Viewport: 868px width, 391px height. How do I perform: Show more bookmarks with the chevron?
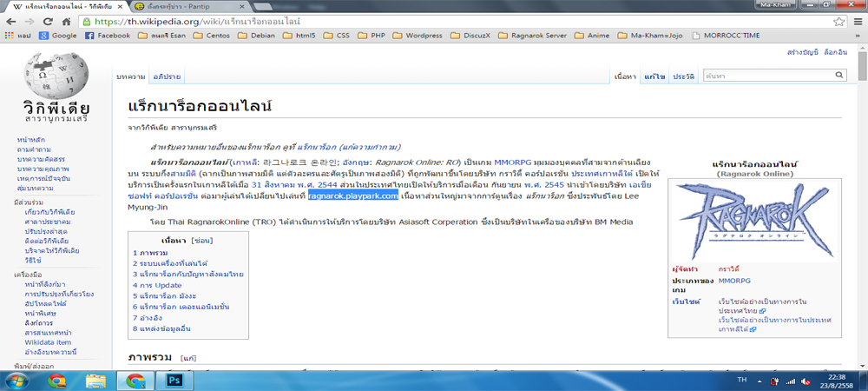point(857,36)
